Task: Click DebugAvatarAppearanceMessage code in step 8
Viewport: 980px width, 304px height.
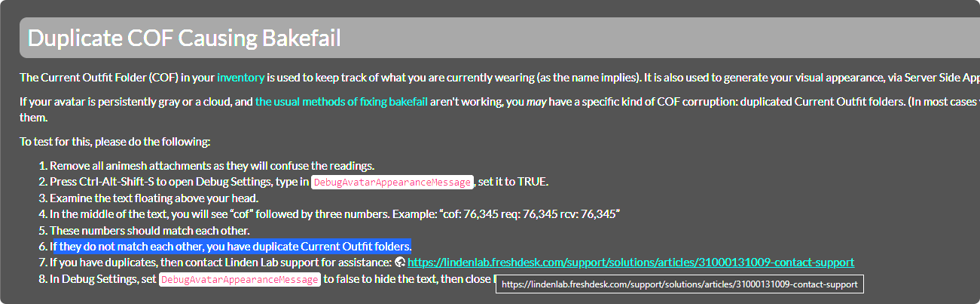Action: (x=241, y=279)
